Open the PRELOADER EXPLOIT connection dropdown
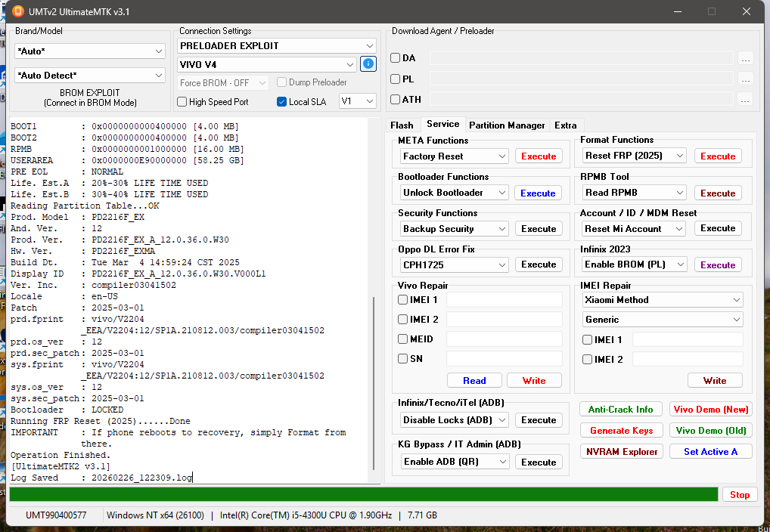The image size is (770, 532). pyautogui.click(x=277, y=46)
